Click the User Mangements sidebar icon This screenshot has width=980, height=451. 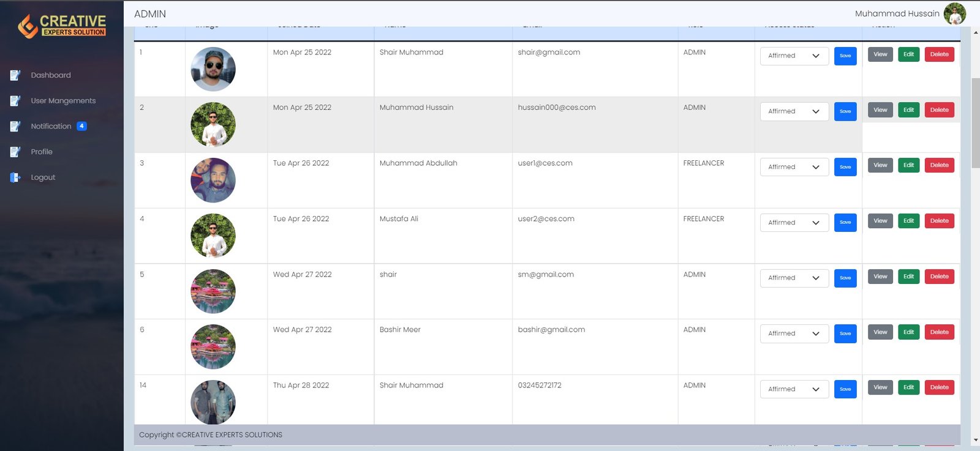15,101
